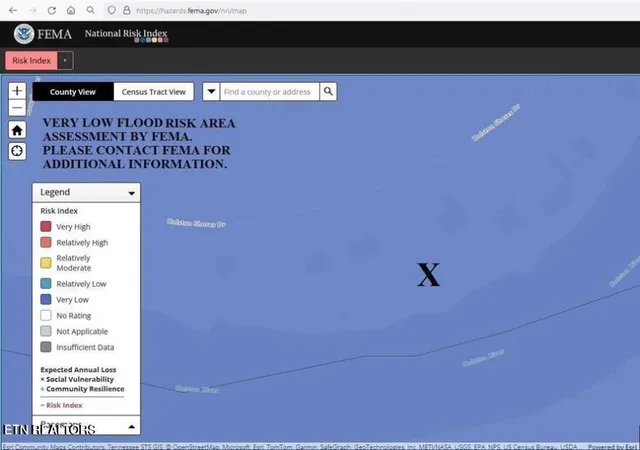The image size is (640, 450).
Task: Reset map to default home extent
Action: coord(17,130)
